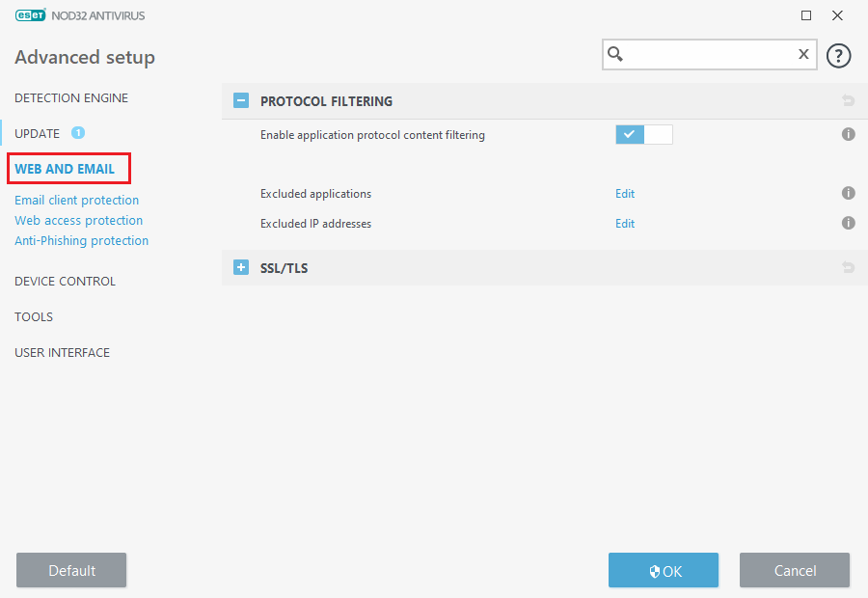This screenshot has width=868, height=598.
Task: Show info for Excluded IP addresses
Action: coord(848,223)
